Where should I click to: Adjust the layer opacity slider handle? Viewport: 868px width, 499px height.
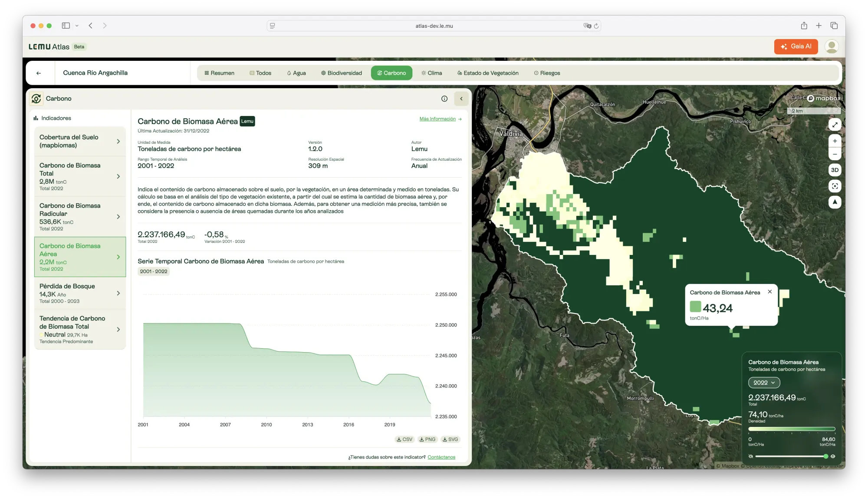[825, 456]
